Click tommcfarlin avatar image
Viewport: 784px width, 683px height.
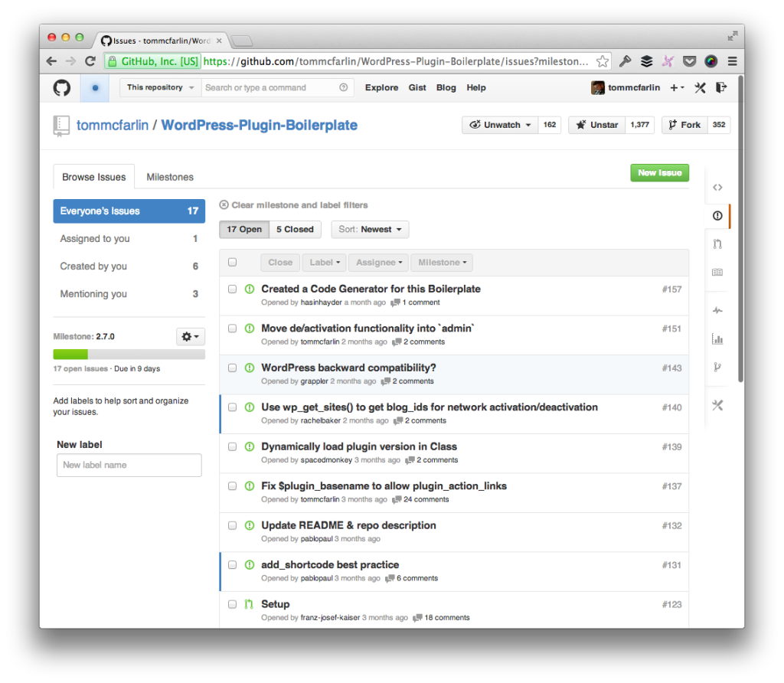597,87
